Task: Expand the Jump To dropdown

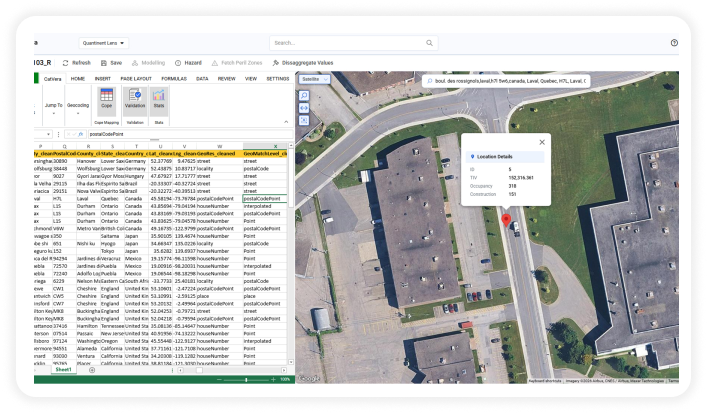Action: [54, 108]
